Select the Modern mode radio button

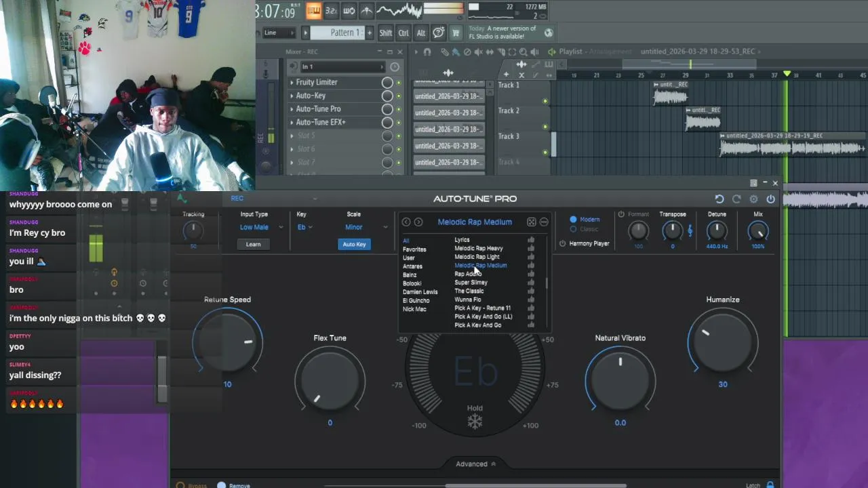(573, 220)
